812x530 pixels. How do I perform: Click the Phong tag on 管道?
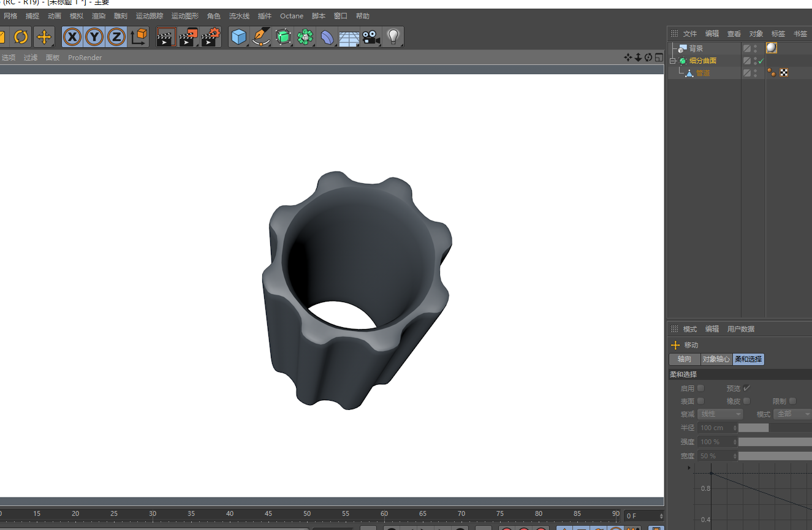coord(772,73)
